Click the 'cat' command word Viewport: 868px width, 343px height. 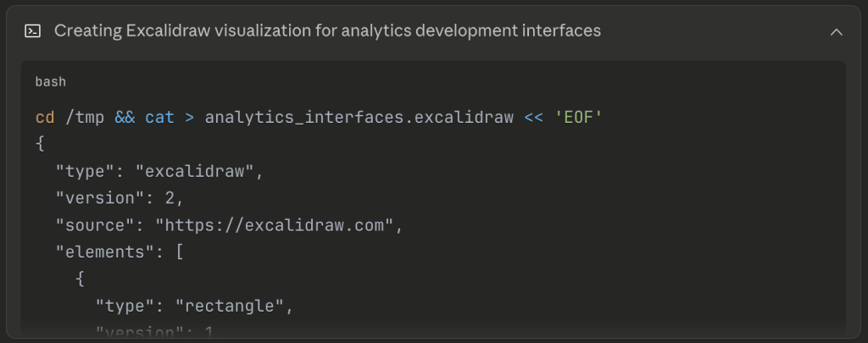pyautogui.click(x=159, y=117)
